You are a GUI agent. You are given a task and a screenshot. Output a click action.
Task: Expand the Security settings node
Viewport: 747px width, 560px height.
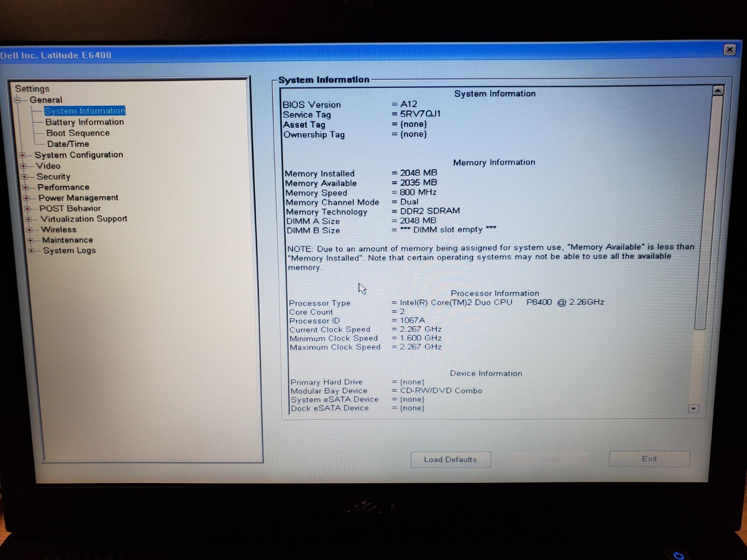pos(24,177)
